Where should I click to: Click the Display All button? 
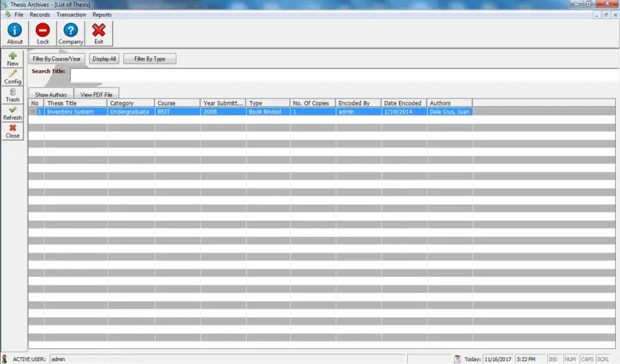coord(104,58)
